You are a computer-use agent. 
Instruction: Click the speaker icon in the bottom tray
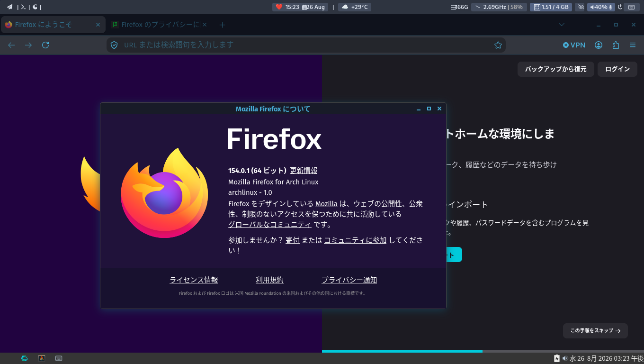click(x=565, y=358)
